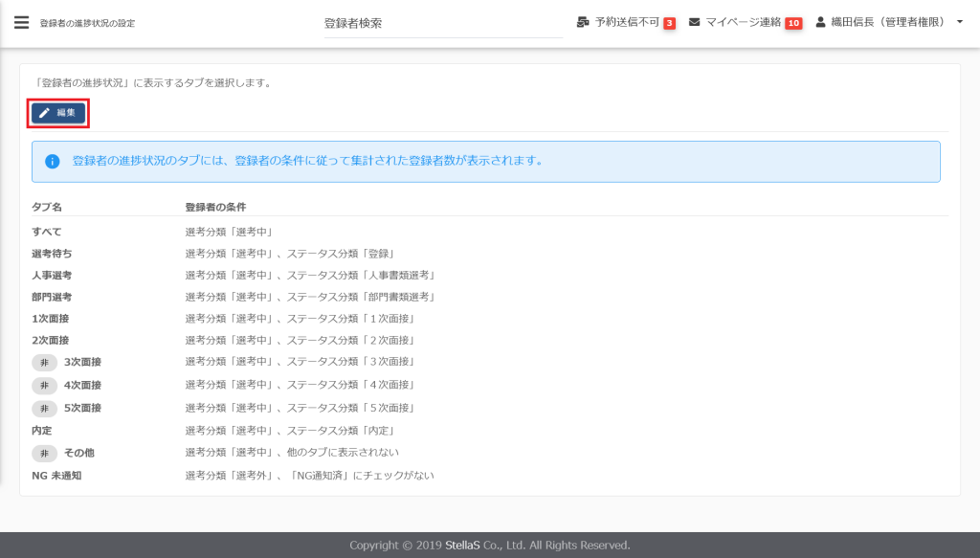Image resolution: width=980 pixels, height=558 pixels.
Task: Click the pencil 編集 edit button
Action: coord(58,113)
